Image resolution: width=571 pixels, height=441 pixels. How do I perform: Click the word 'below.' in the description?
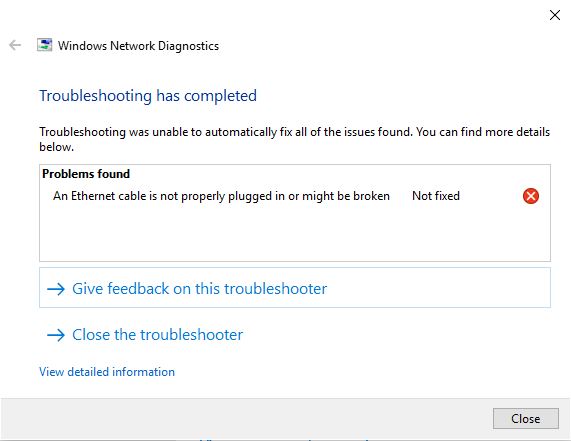point(56,147)
